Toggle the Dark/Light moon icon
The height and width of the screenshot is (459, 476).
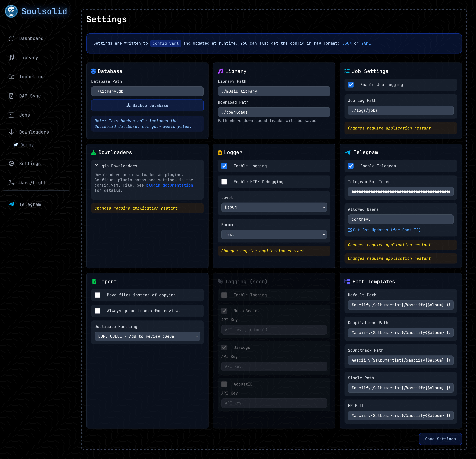coord(11,182)
